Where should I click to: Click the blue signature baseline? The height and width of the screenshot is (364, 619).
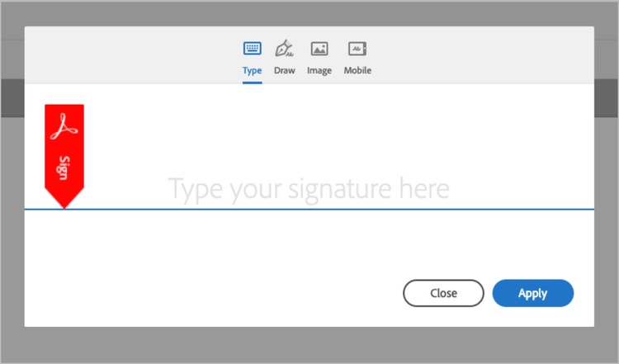coord(309,210)
